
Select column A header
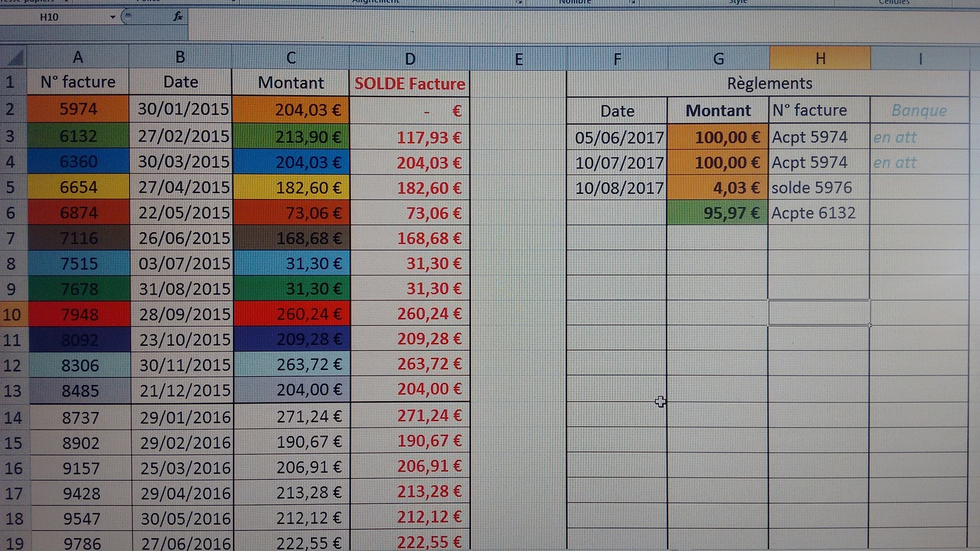click(x=78, y=58)
